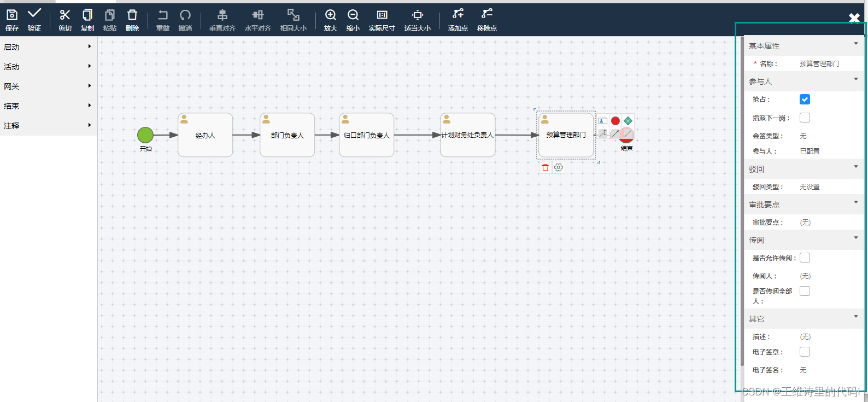Expand the 结束 palette group

[48, 106]
